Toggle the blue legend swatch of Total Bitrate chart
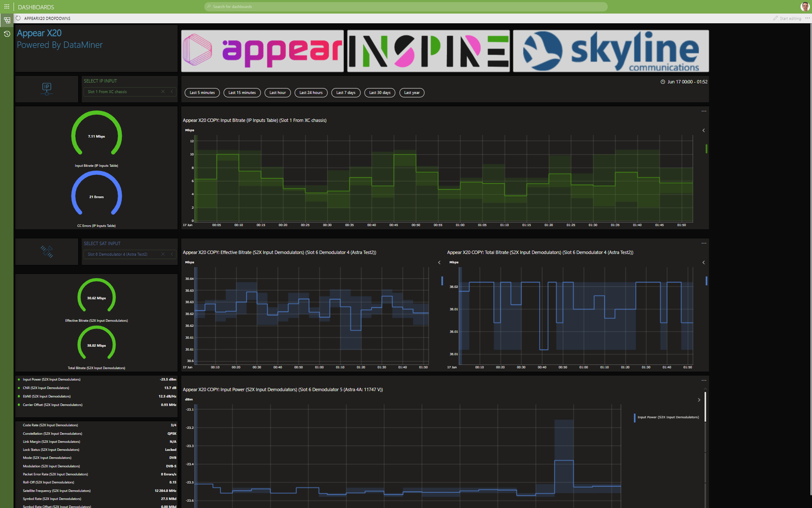The image size is (812, 508). pyautogui.click(x=706, y=281)
